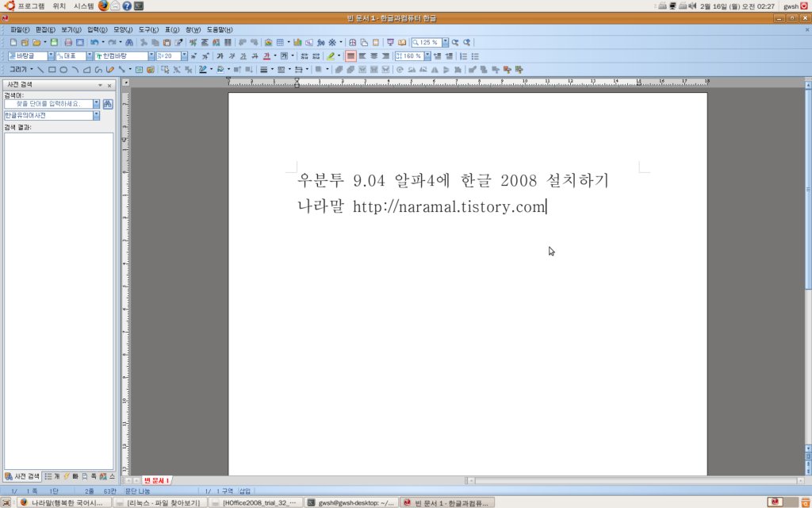Click the dictionary search binoculars button
The image size is (812, 508).
coord(108,104)
